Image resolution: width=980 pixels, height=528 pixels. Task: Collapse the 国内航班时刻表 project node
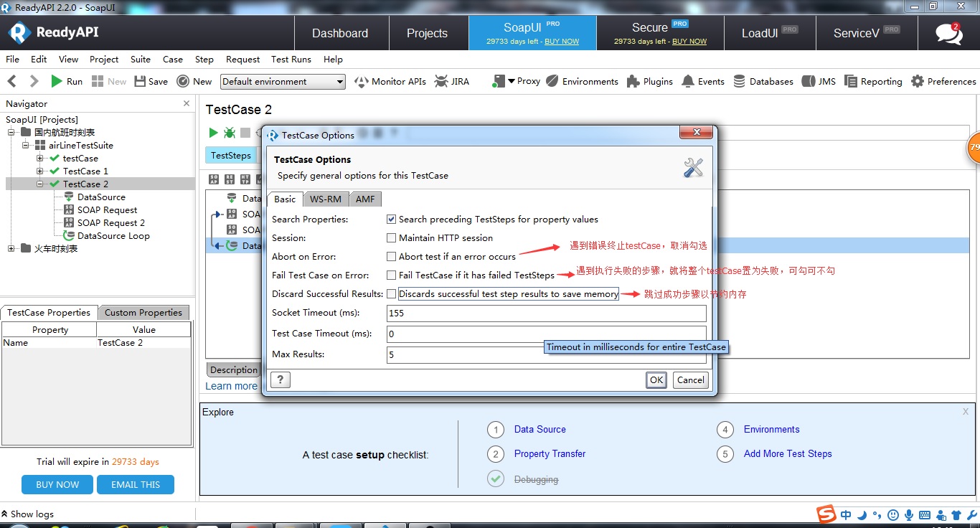click(x=11, y=133)
